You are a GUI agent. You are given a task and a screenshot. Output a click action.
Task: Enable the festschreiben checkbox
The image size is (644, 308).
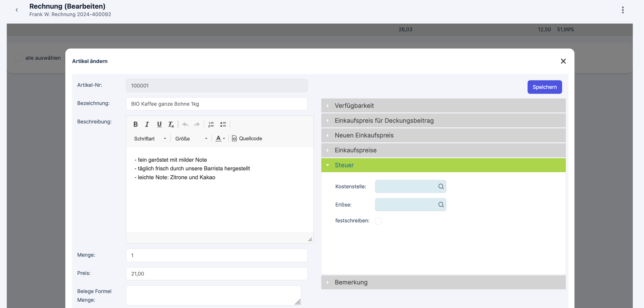[x=378, y=221]
